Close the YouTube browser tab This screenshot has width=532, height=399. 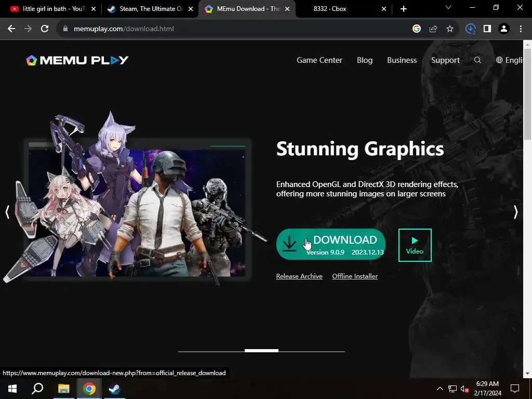click(x=94, y=9)
